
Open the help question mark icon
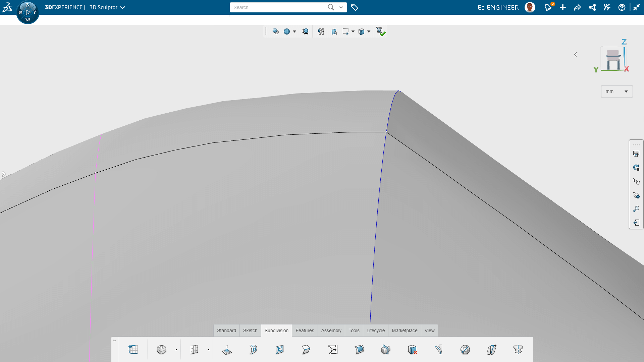click(x=622, y=7)
